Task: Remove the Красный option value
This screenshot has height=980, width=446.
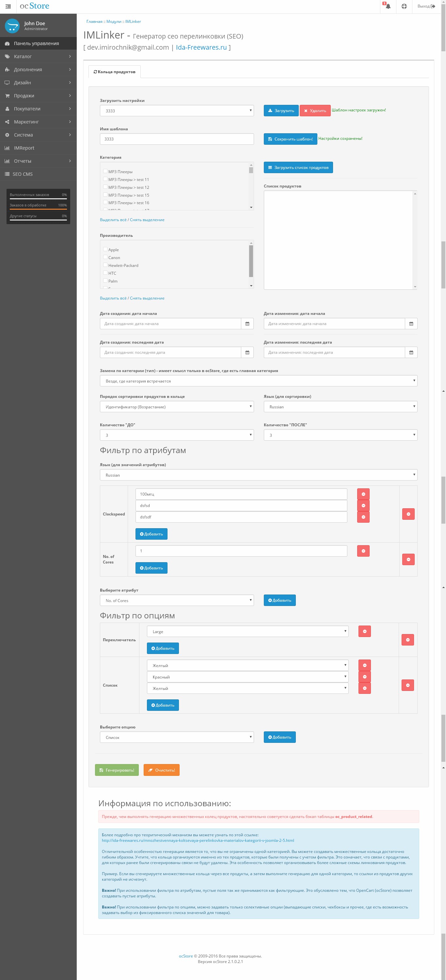Action: pyautogui.click(x=364, y=677)
